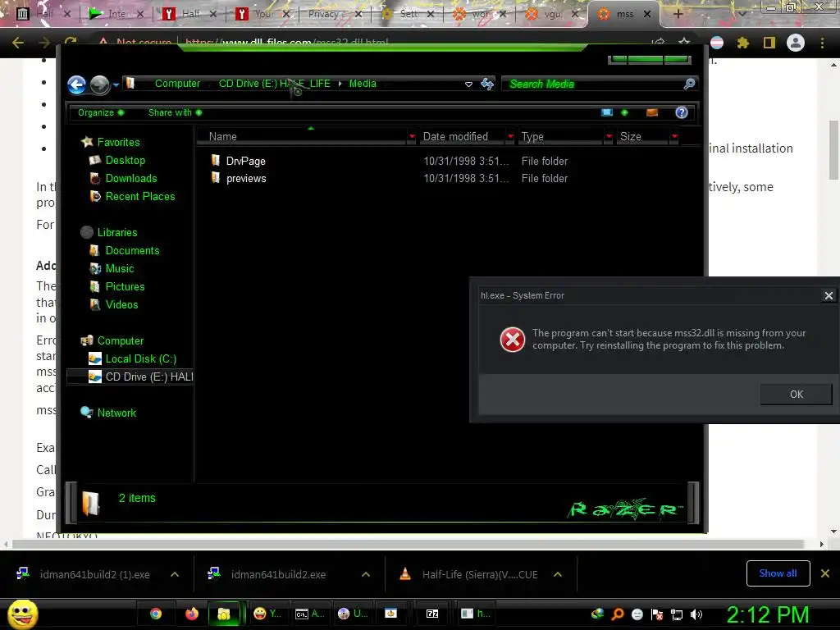Open Chrome three-dot menu
The height and width of the screenshot is (630, 840).
822,43
